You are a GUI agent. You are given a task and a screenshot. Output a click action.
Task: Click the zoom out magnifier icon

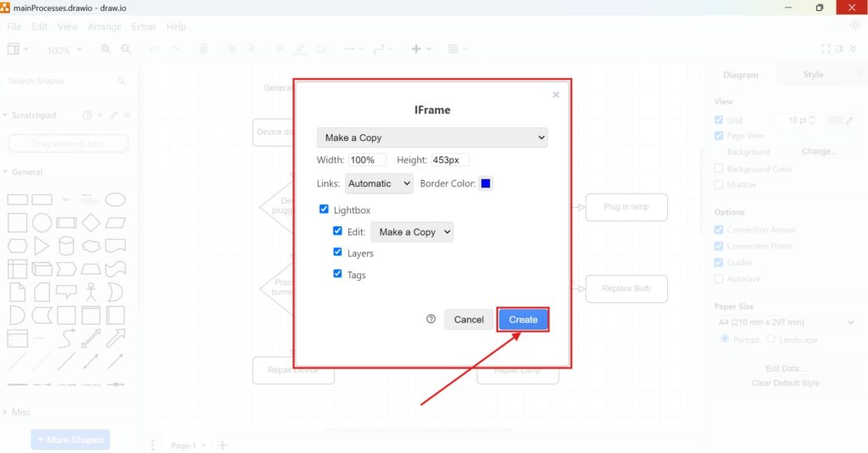tap(125, 49)
